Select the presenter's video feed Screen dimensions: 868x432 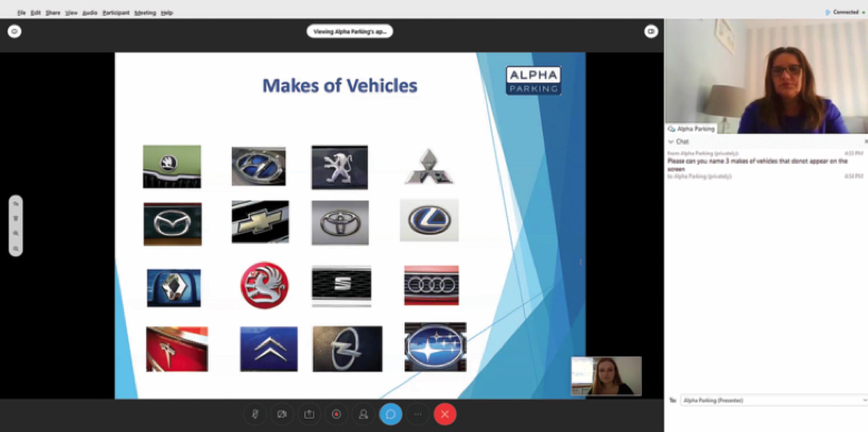[x=766, y=76]
